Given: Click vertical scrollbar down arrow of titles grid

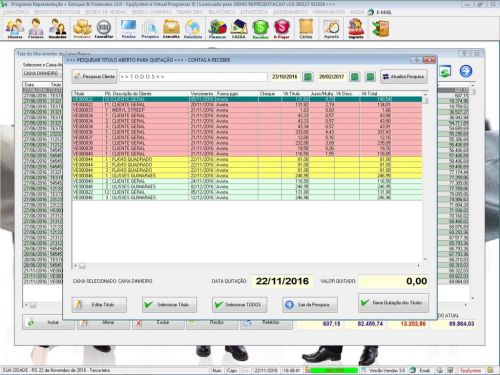Looking at the screenshot, I should pos(425,259).
